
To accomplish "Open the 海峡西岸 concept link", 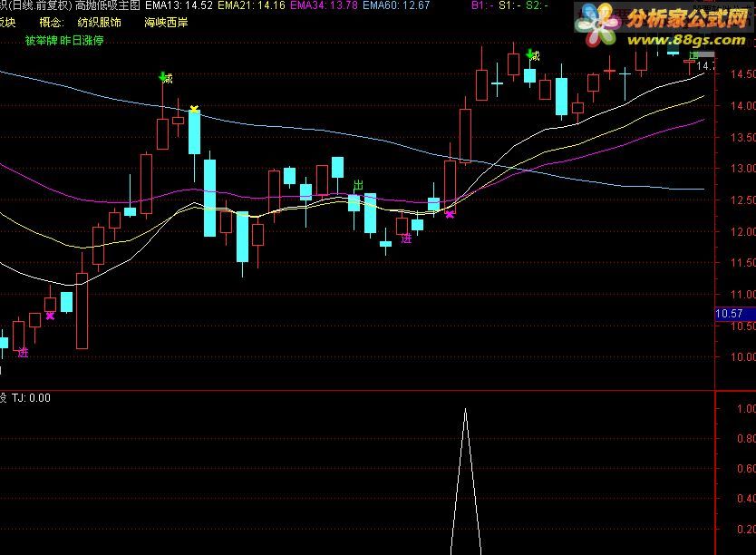I will point(167,22).
